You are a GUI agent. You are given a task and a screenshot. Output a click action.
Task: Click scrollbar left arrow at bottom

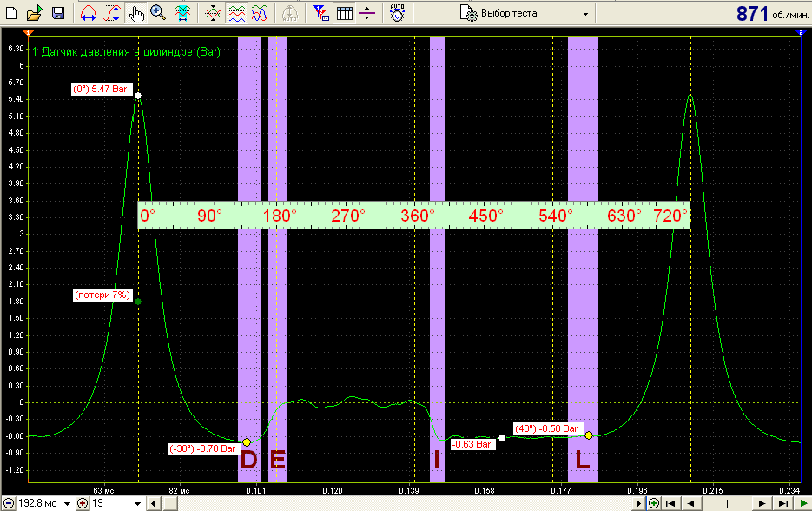153,504
